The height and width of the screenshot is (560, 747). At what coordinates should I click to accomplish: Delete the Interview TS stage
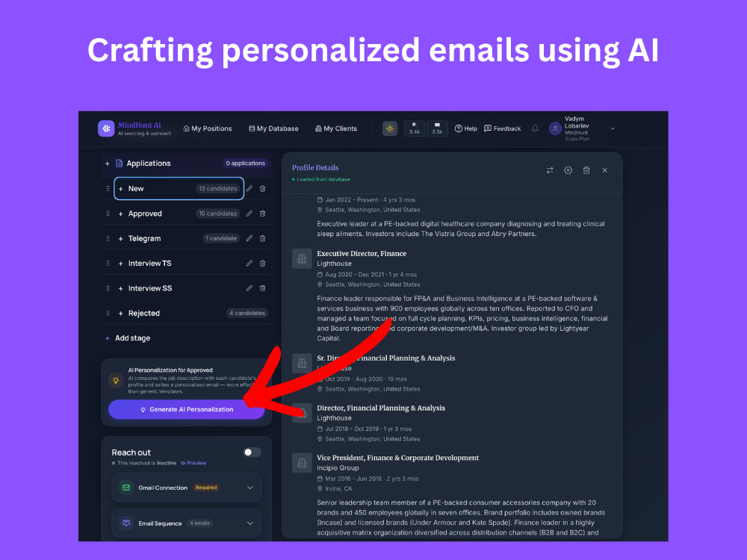(x=262, y=264)
